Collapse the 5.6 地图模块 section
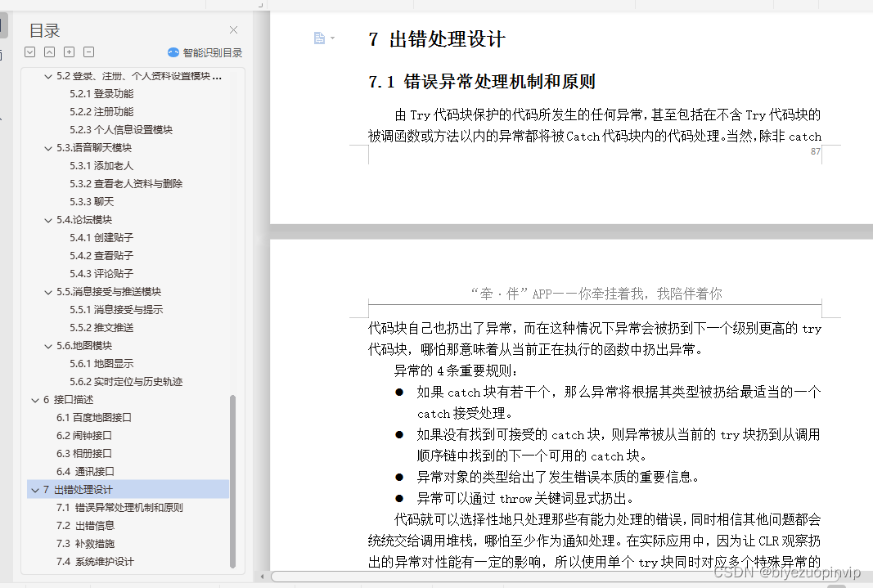This screenshot has width=873, height=588. tap(48, 346)
